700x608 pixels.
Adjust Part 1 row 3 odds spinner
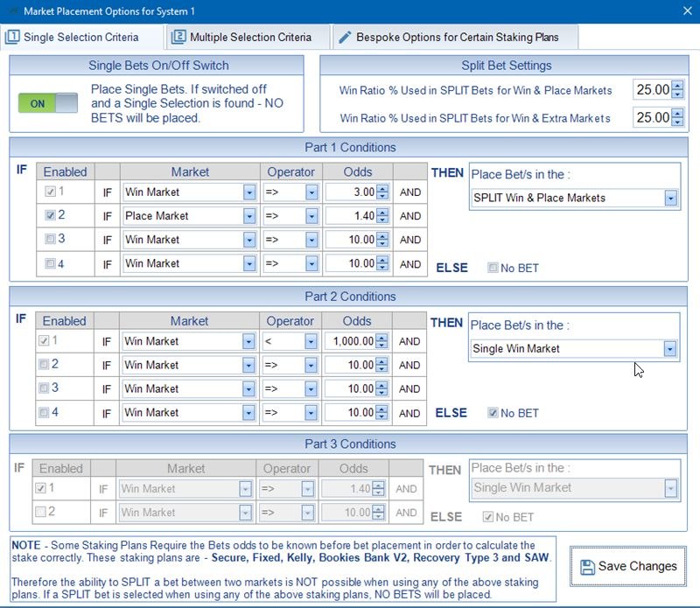click(382, 240)
